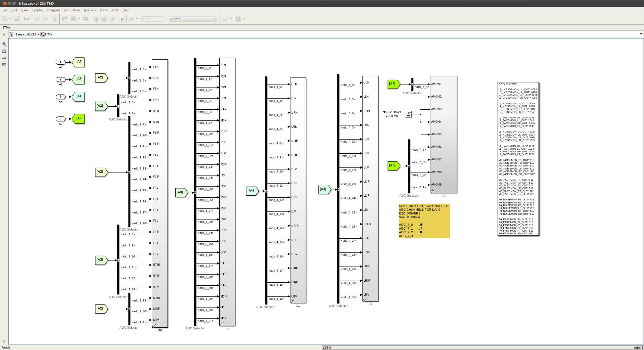Open the Edit menu

pyautogui.click(x=14, y=10)
